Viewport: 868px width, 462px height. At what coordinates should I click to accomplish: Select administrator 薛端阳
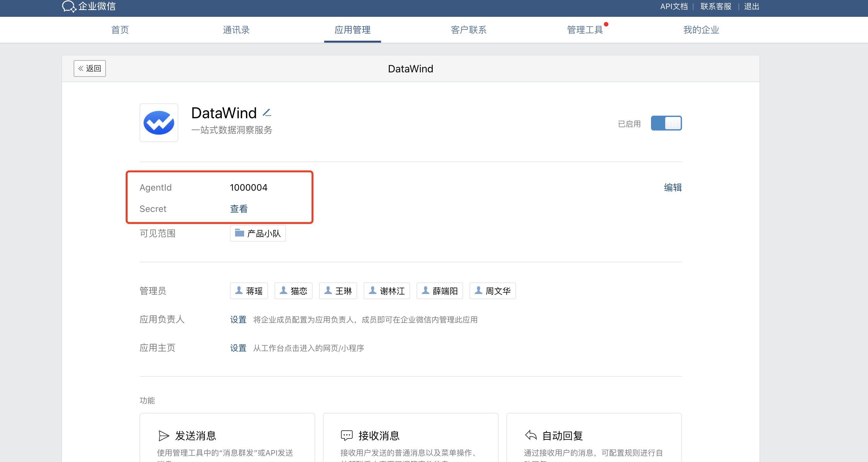[440, 291]
